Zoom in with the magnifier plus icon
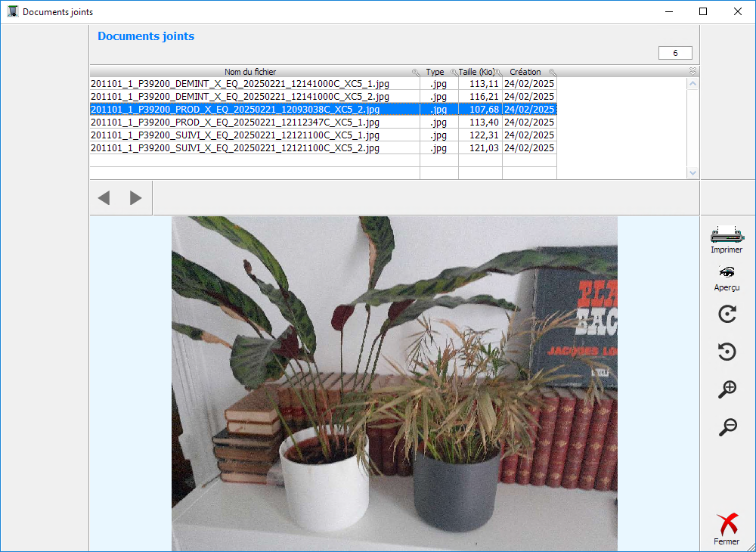 click(727, 389)
